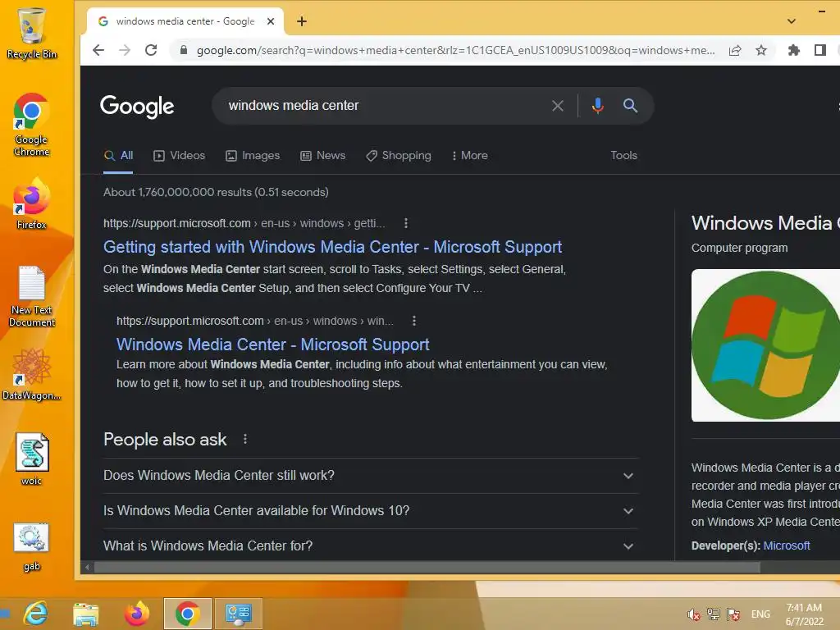Open New Text Document on desktop

point(32,296)
